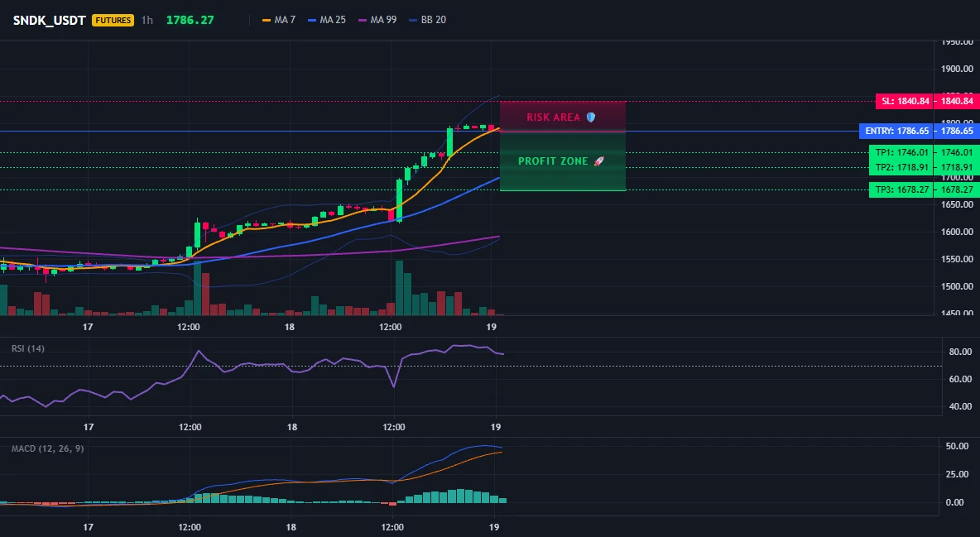Toggle the MA 99 legend item

pos(377,20)
